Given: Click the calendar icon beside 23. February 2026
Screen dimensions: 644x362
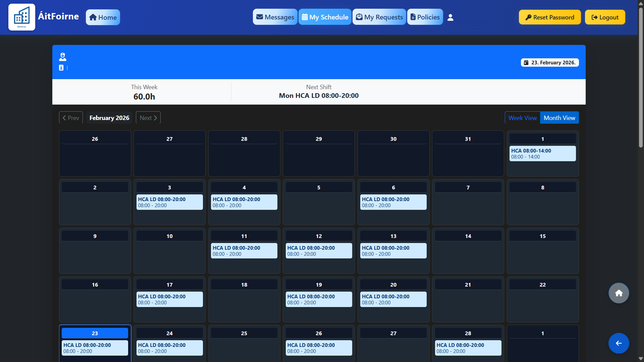Looking at the screenshot, I should pyautogui.click(x=526, y=62).
